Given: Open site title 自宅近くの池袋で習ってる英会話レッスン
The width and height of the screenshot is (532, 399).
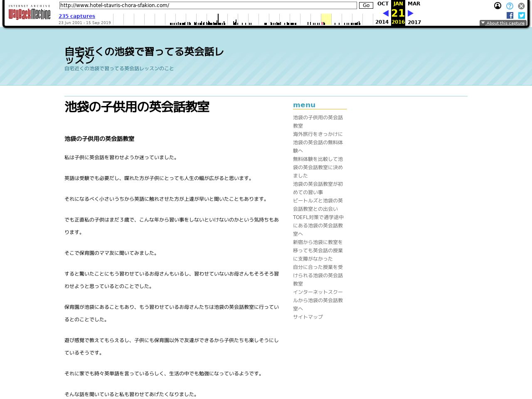Looking at the screenshot, I should click(x=144, y=56).
